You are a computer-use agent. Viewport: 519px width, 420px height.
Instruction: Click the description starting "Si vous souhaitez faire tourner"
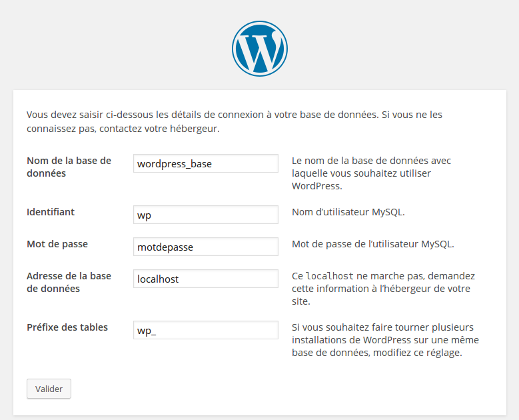pos(385,340)
